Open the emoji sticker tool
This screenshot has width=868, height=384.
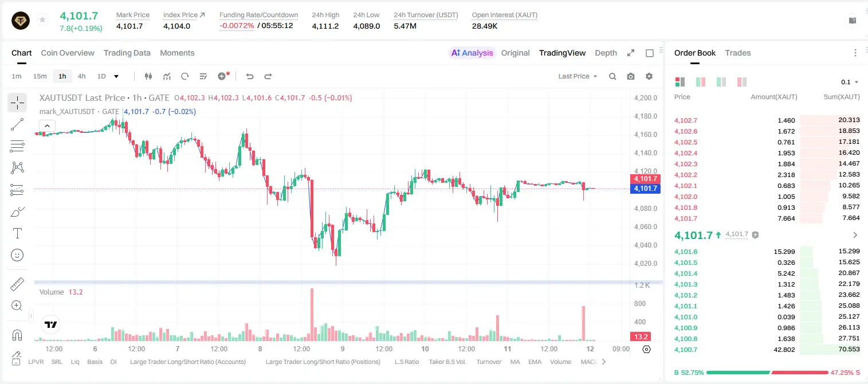[17, 255]
